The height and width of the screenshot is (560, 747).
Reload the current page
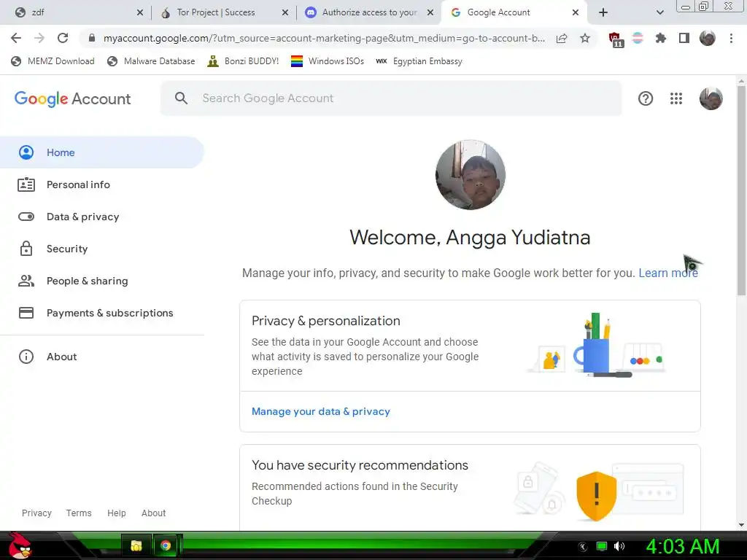pyautogui.click(x=63, y=38)
